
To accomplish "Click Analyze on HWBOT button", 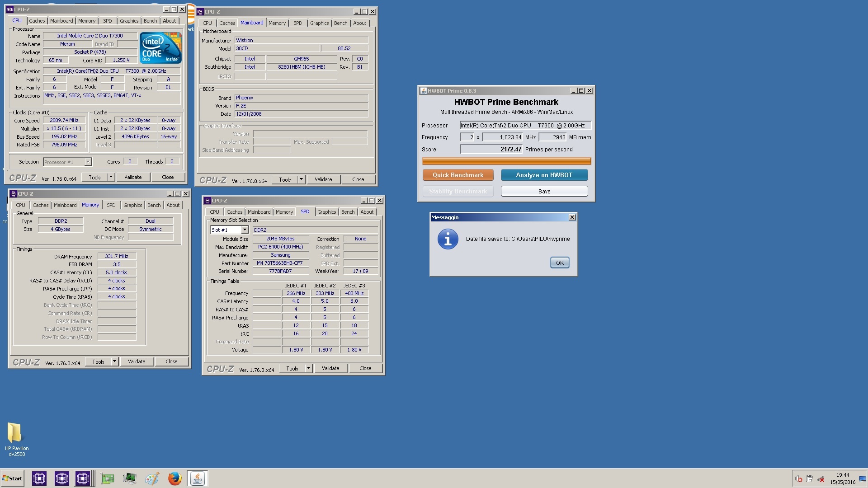I will [x=544, y=175].
